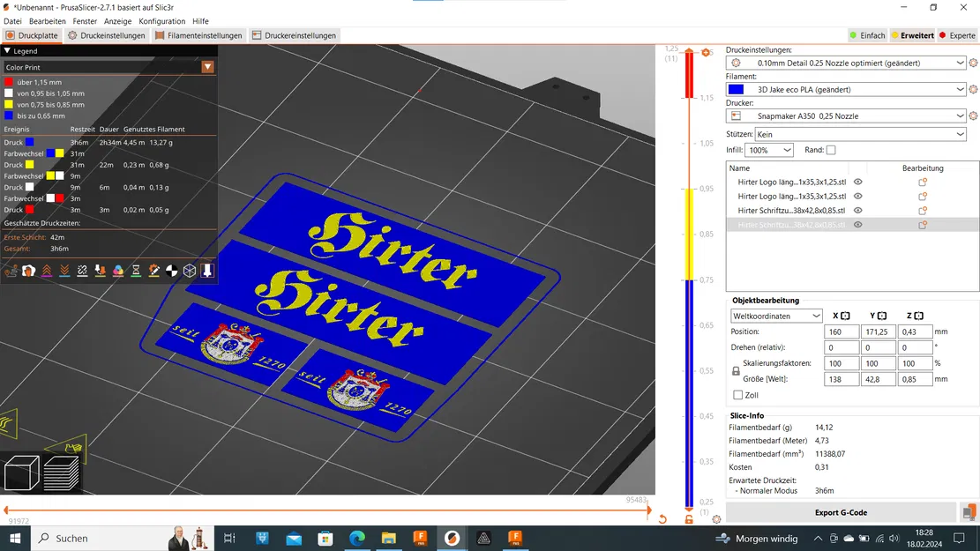
Task: Toggle wipe moves visibility icon
Action: [29, 271]
